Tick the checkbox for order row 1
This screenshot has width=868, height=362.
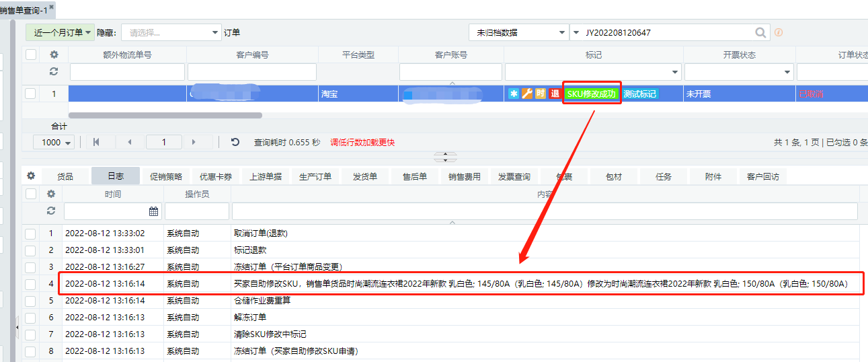point(31,94)
